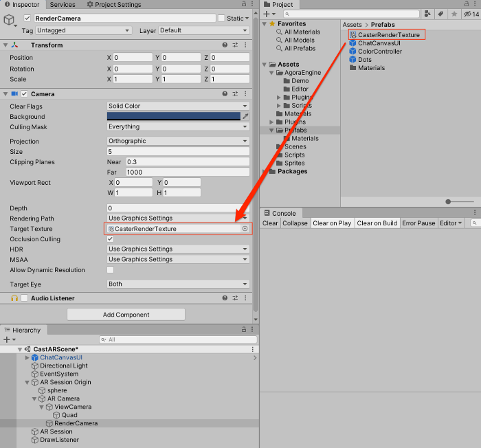Image resolution: width=481 pixels, height=448 pixels.
Task: Click Assets in Project breadcrumb
Action: point(352,25)
